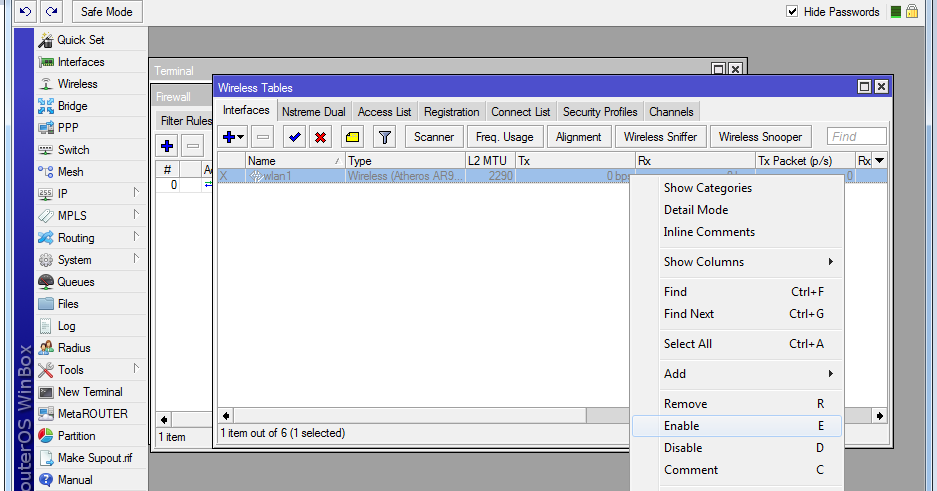Choose Select All from context menu

[737, 344]
